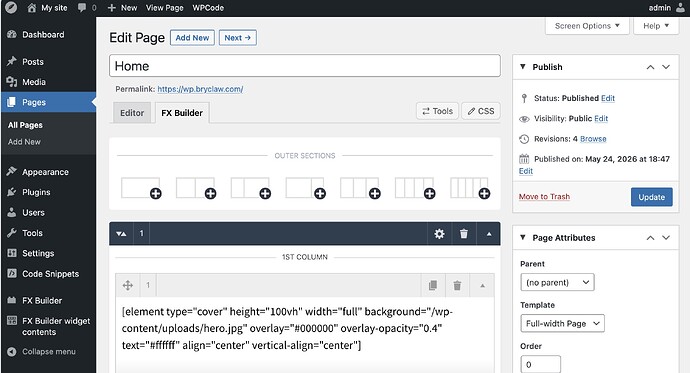The width and height of the screenshot is (690, 373).
Task: Select All Pages submenu item
Action: click(25, 125)
